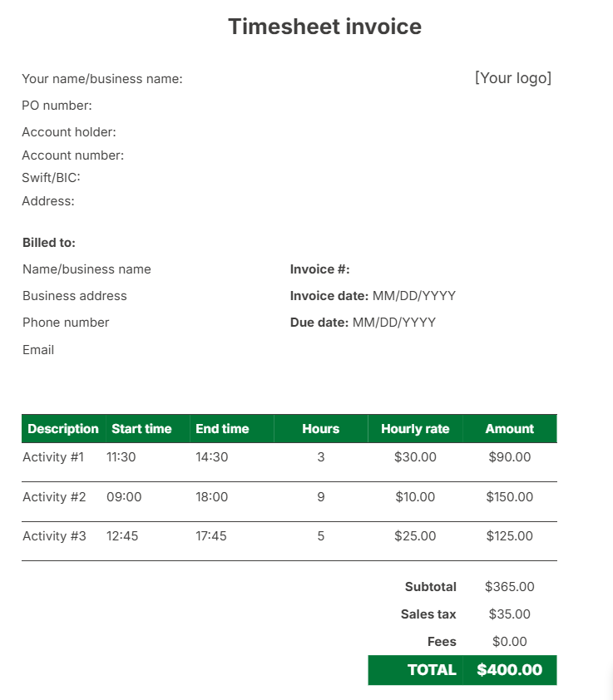Click the green TOTAL $400.00 bar

click(x=462, y=670)
